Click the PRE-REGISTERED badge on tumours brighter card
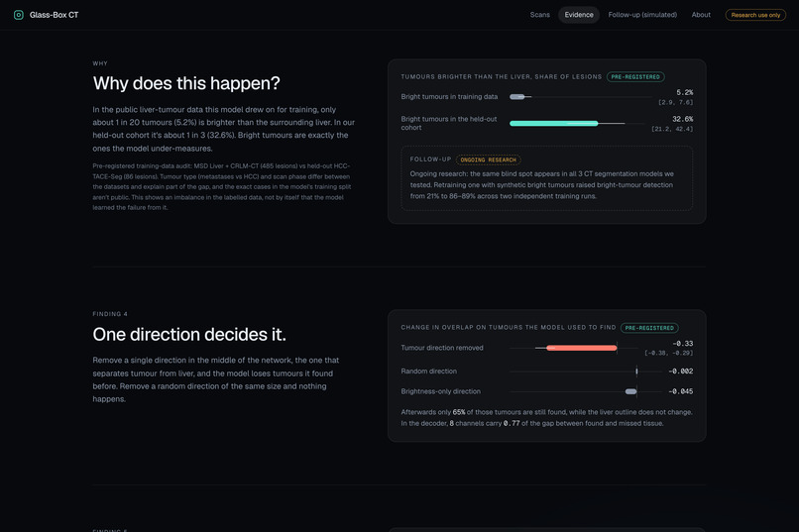Screen dimensions: 799x532 (x=635, y=77)
